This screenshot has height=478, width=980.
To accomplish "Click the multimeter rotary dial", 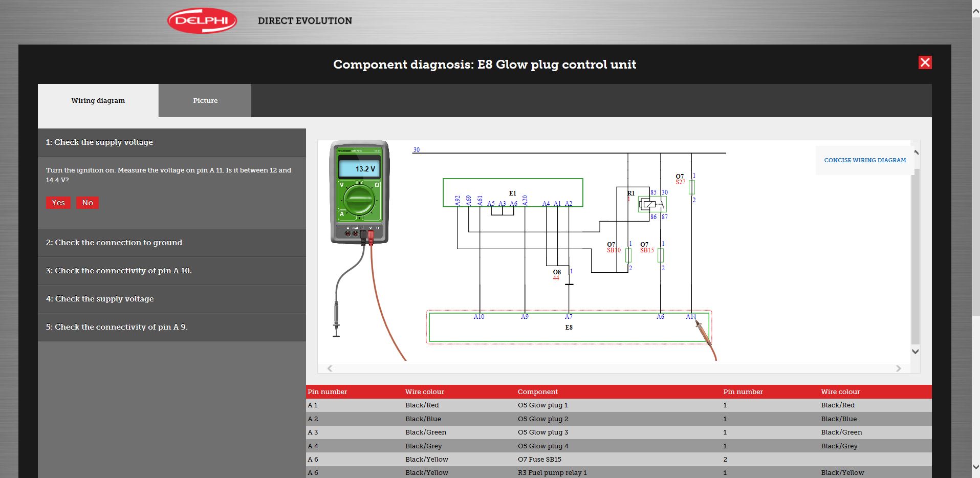I will (359, 199).
